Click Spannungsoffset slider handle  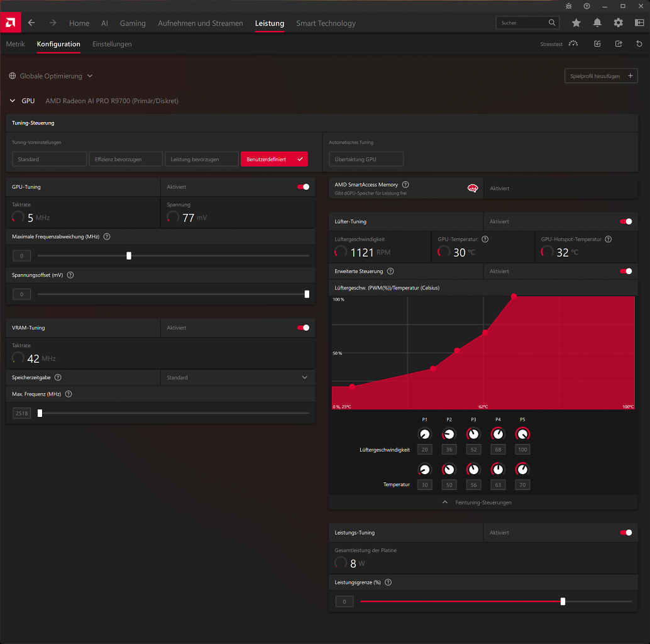click(307, 294)
